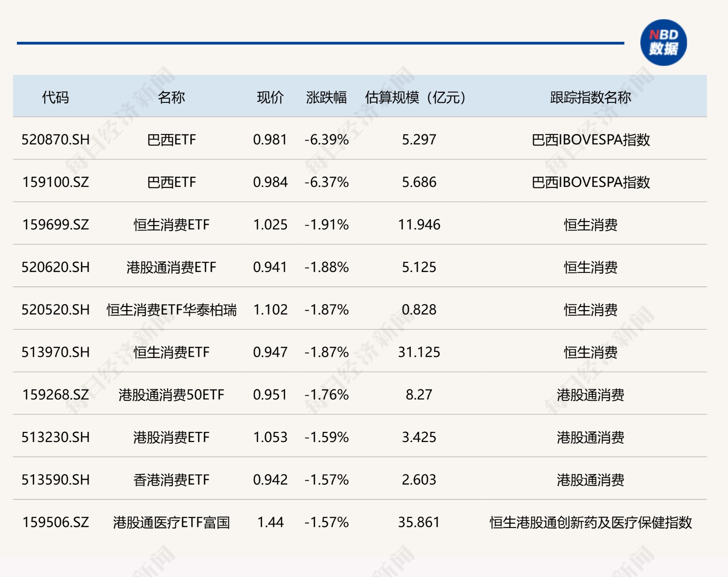Open fund code 159100.SZ
This screenshot has width=728, height=577.
(55, 182)
